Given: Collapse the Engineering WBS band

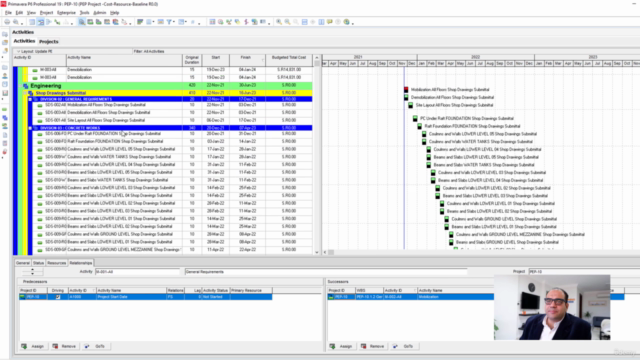Looking at the screenshot, I should click(21, 86).
